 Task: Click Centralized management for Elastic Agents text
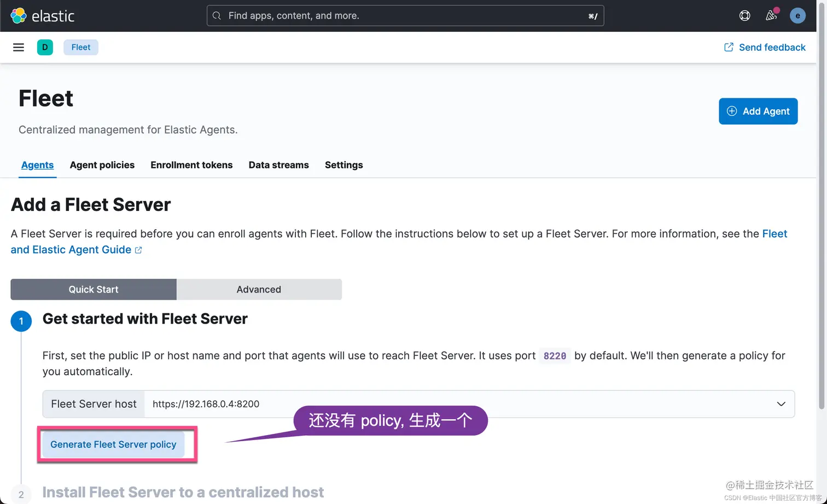128,130
